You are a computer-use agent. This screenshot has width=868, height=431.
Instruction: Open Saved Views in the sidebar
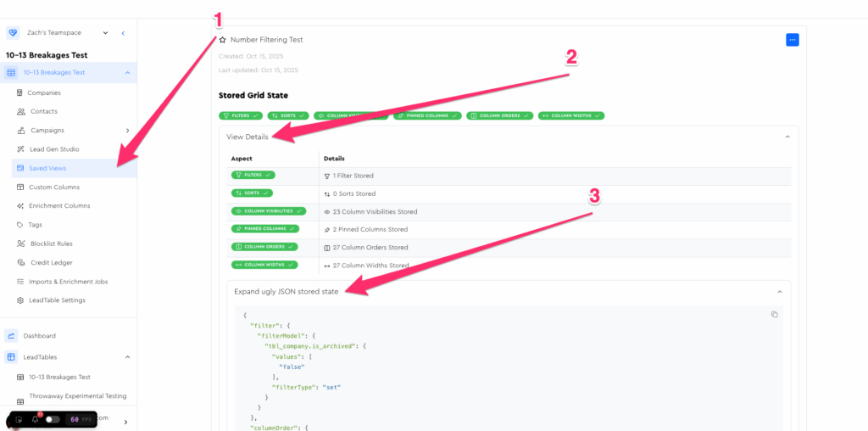47,168
